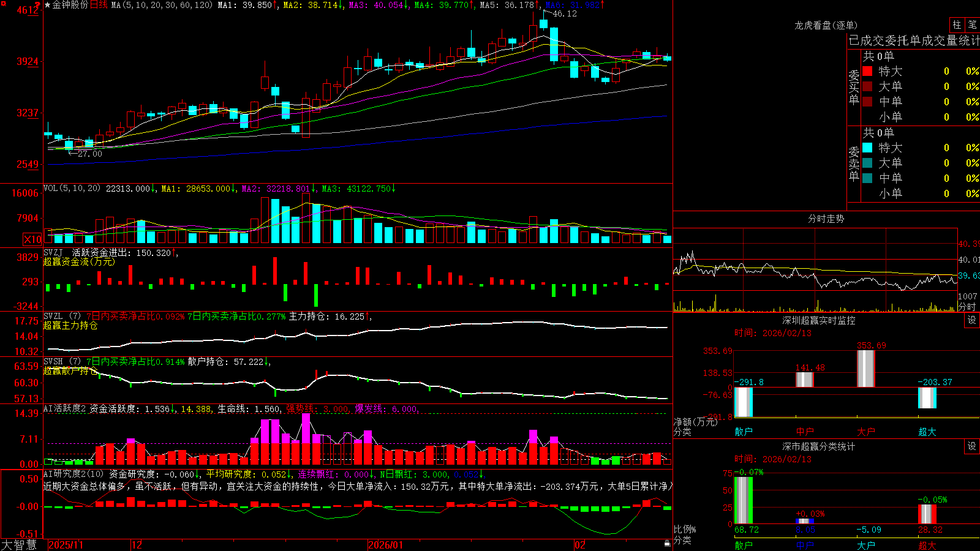Click the 分时走势 panel title
Viewport: 980px width, 551px height.
point(826,219)
